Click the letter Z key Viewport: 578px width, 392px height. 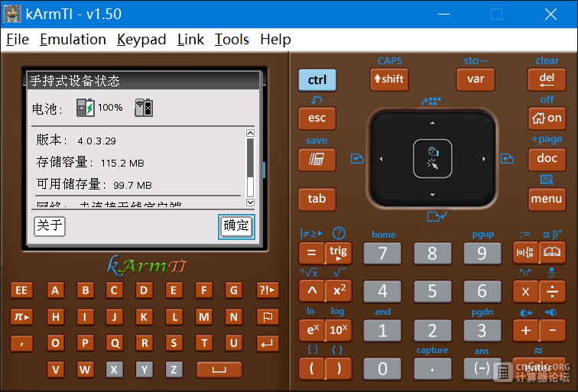(x=174, y=370)
